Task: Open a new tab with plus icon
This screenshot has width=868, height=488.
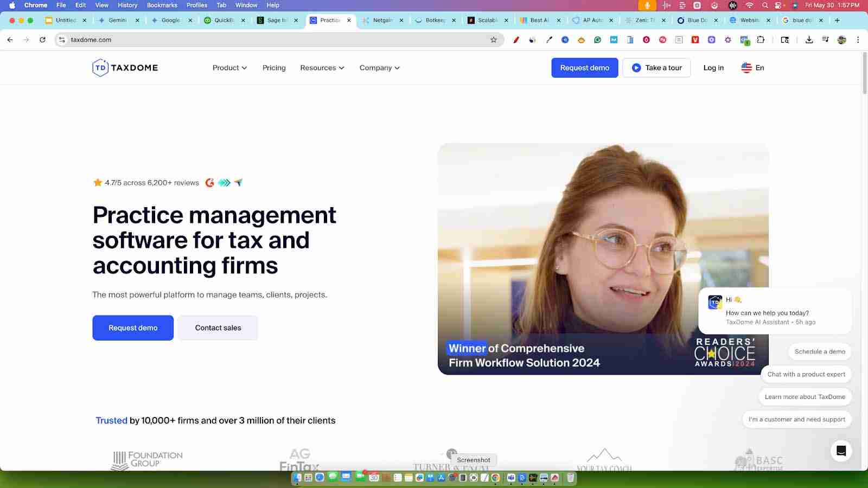Action: click(x=837, y=20)
